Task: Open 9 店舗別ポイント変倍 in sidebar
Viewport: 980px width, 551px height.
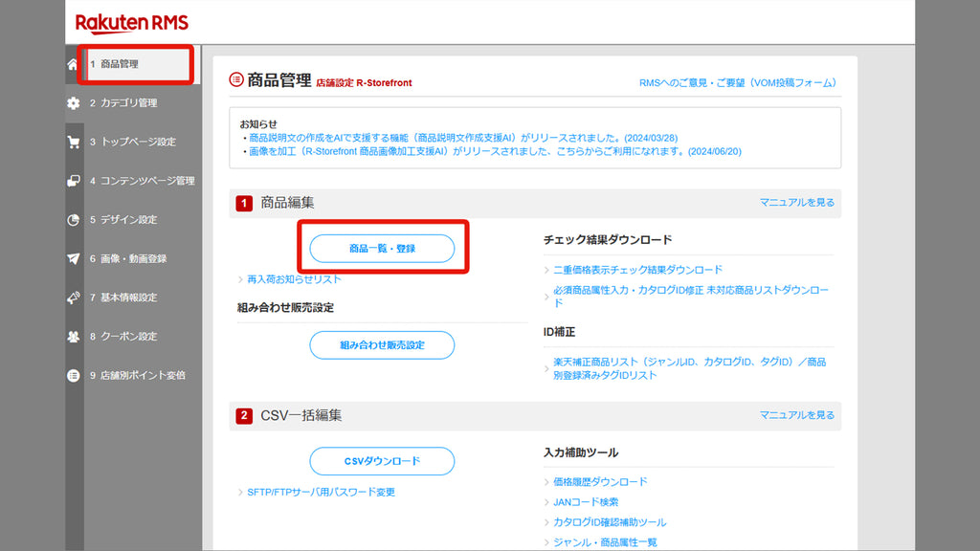Action: click(138, 375)
